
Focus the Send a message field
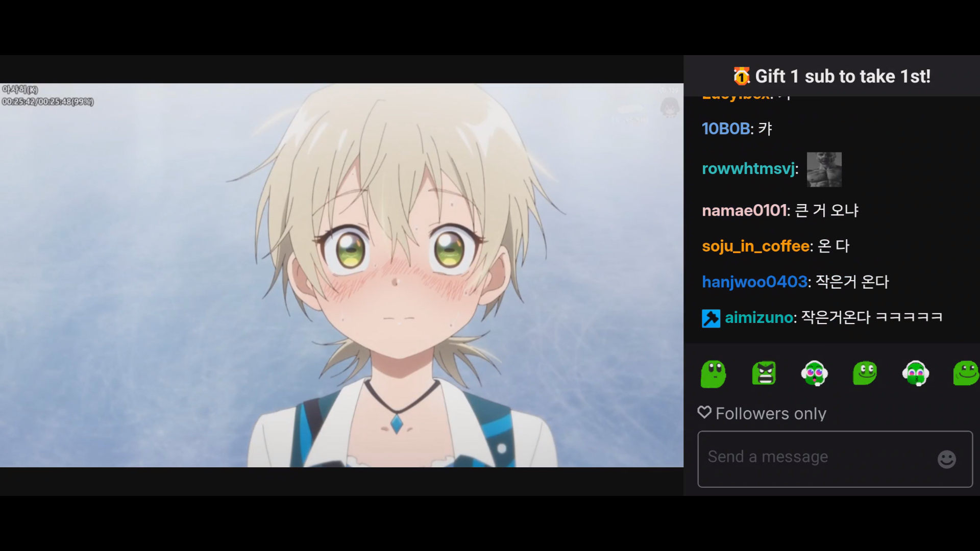[x=835, y=459]
